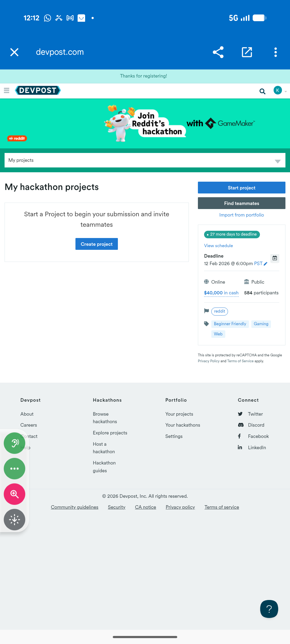Open the Terms of service footer link

pyautogui.click(x=222, y=507)
